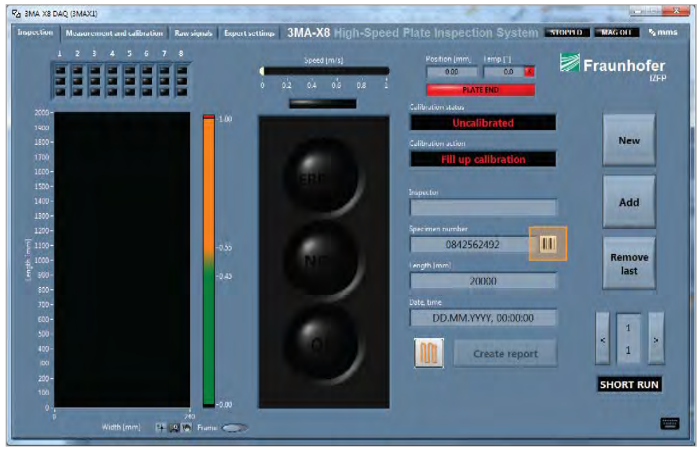Select the pan hand tool below the plot
This screenshot has width=700, height=451.
coord(186,427)
